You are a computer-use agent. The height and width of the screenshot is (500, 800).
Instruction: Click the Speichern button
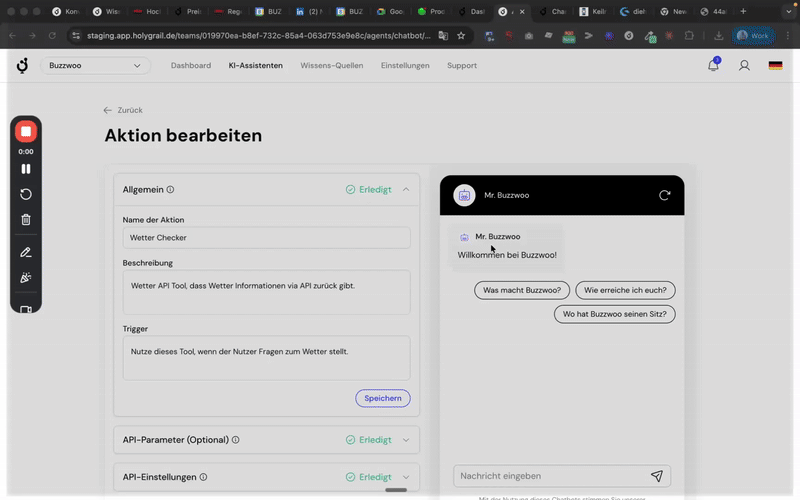tap(382, 398)
